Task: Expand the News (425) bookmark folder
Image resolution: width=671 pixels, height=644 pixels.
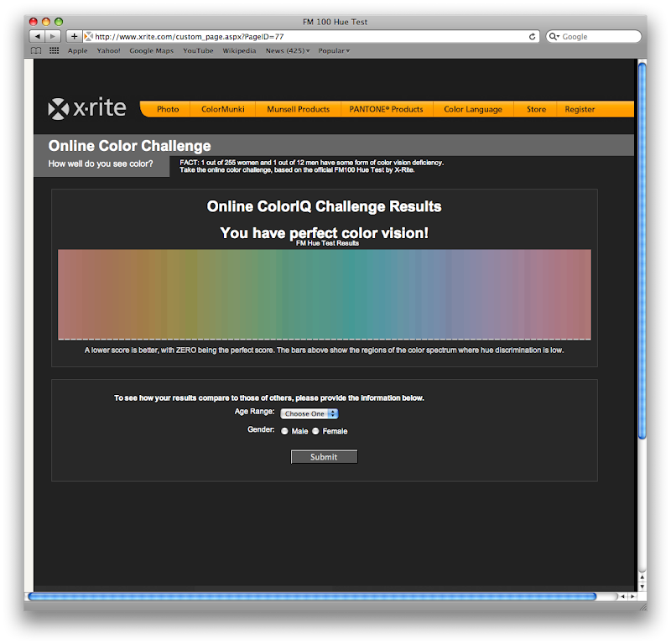Action: tap(288, 50)
